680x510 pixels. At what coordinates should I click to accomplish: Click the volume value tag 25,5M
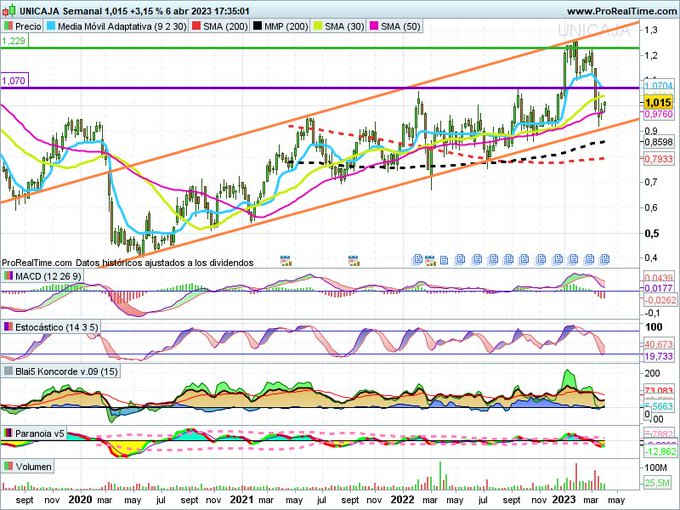pos(657,483)
